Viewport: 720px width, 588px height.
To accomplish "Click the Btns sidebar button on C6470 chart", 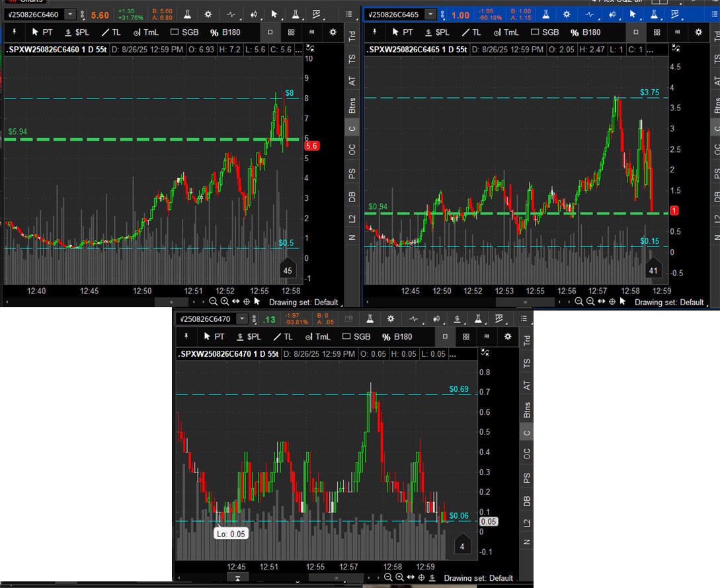I will point(527,410).
